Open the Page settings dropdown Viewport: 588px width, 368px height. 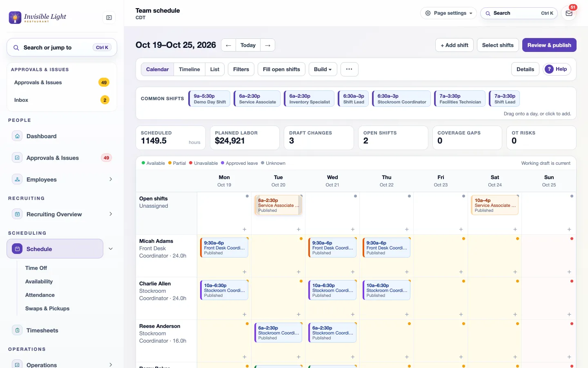pyautogui.click(x=448, y=13)
